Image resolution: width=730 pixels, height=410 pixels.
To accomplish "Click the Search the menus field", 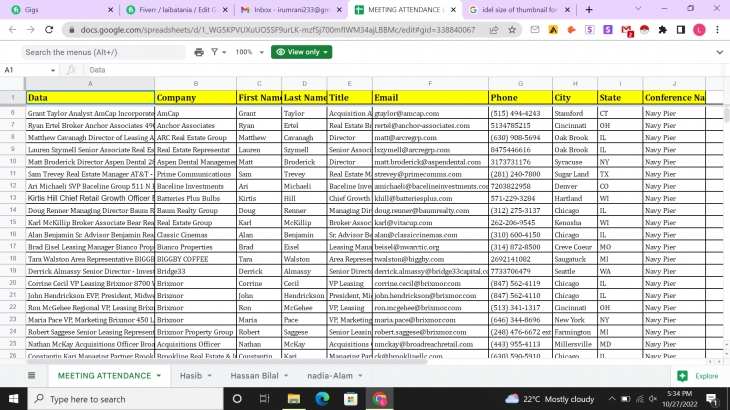I will [x=103, y=52].
